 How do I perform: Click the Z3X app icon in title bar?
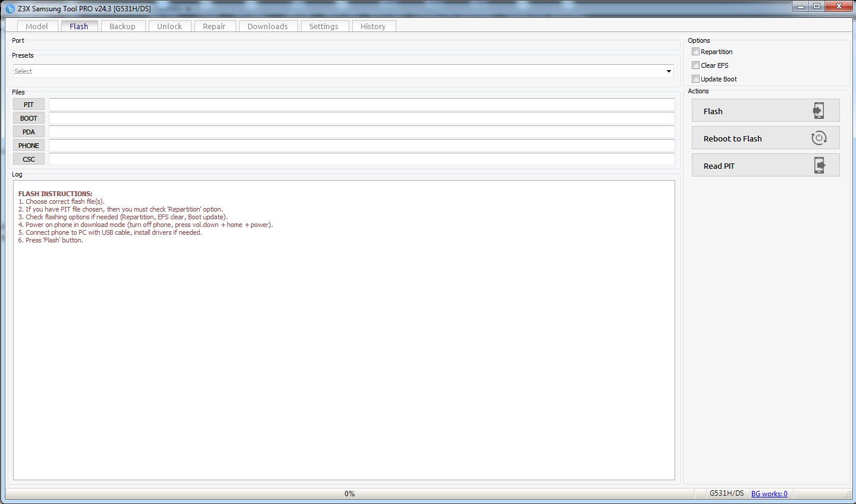[10, 9]
